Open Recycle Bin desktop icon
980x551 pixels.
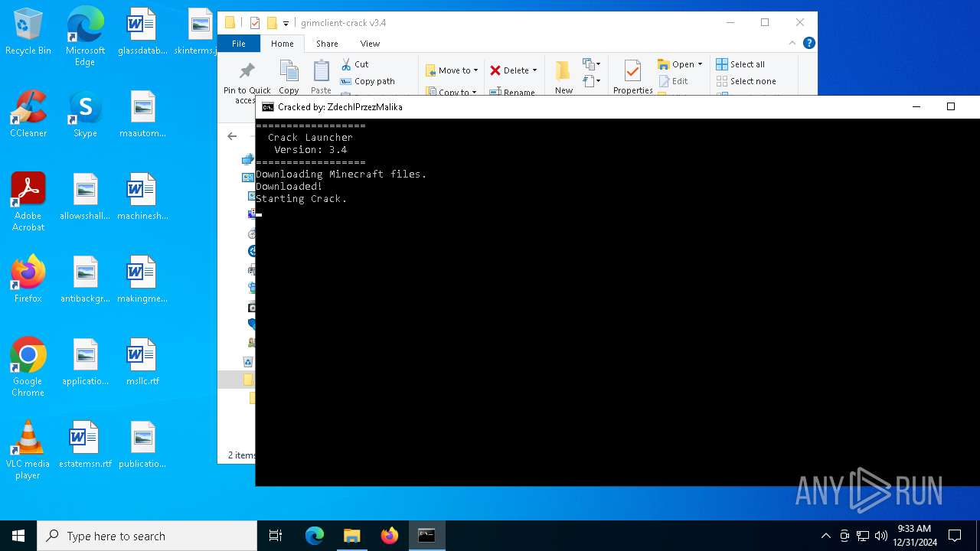(28, 31)
